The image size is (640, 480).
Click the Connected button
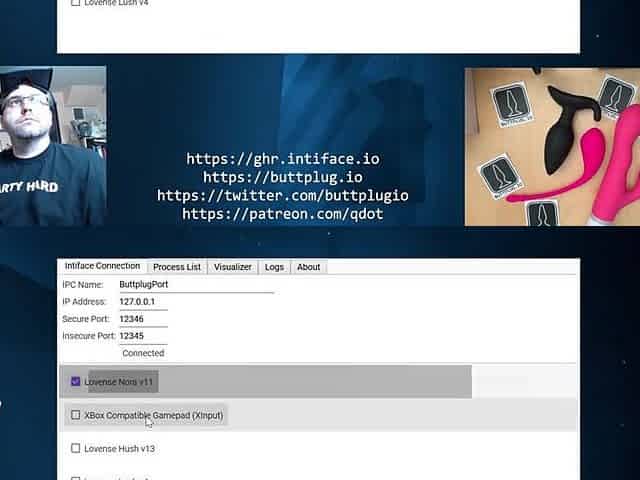tap(143, 353)
